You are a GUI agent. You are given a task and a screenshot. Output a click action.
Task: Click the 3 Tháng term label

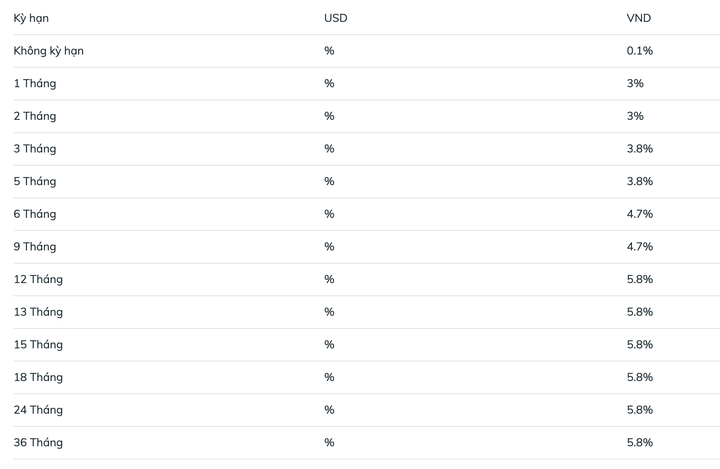pos(35,149)
